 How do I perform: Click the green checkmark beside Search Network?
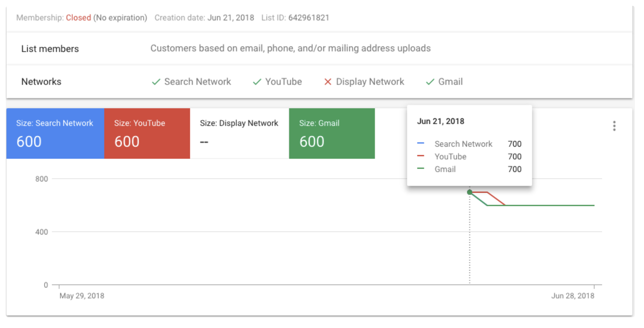coord(156,82)
